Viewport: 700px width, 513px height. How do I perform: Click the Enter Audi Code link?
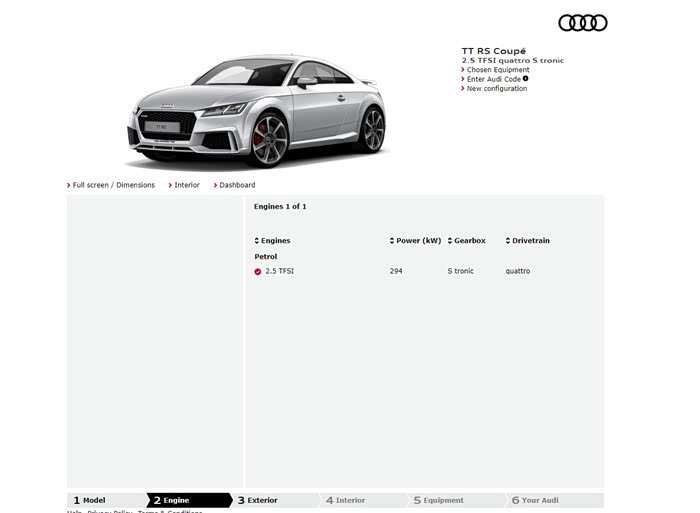(x=493, y=79)
